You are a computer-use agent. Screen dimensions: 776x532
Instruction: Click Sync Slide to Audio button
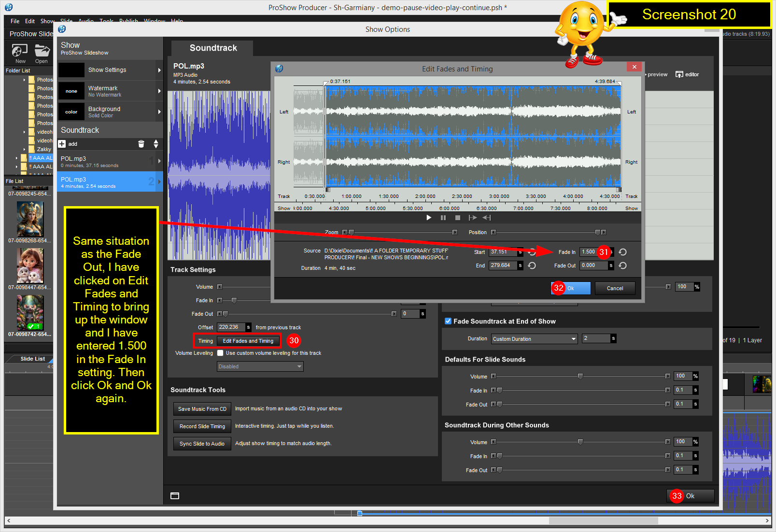point(202,444)
